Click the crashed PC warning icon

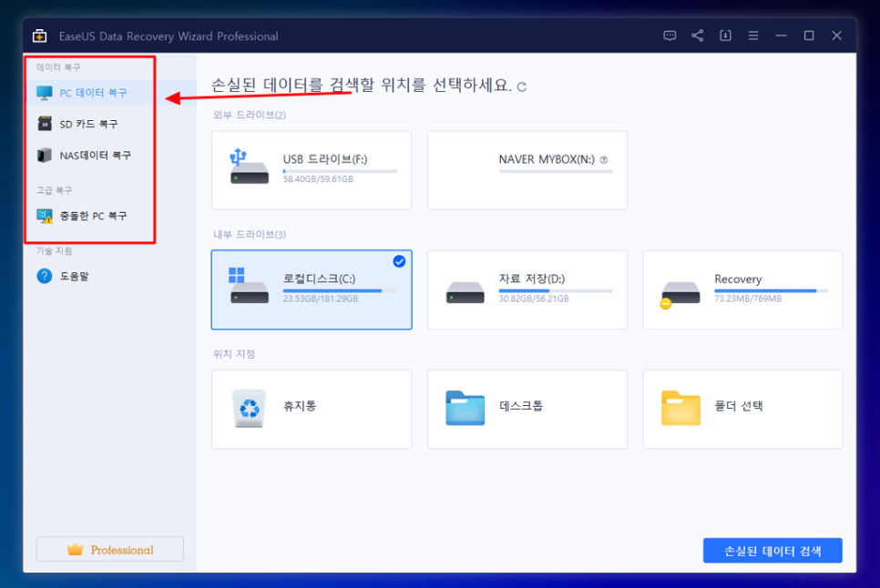click(45, 216)
